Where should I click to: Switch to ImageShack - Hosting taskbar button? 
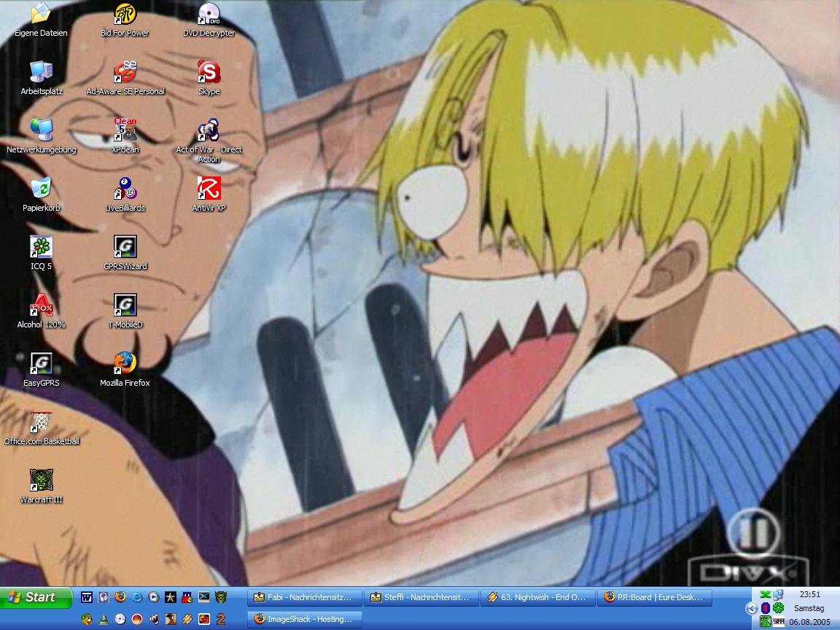pos(304,619)
